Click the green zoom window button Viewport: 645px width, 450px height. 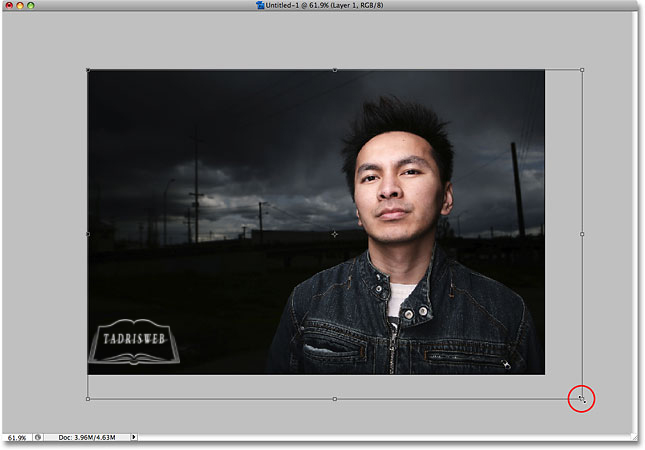(x=32, y=6)
